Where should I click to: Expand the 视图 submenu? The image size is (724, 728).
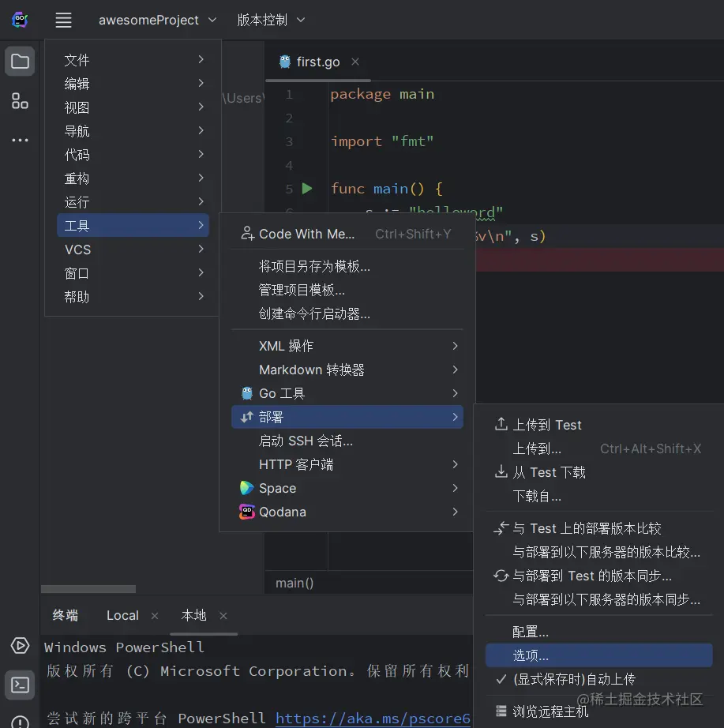click(x=133, y=107)
